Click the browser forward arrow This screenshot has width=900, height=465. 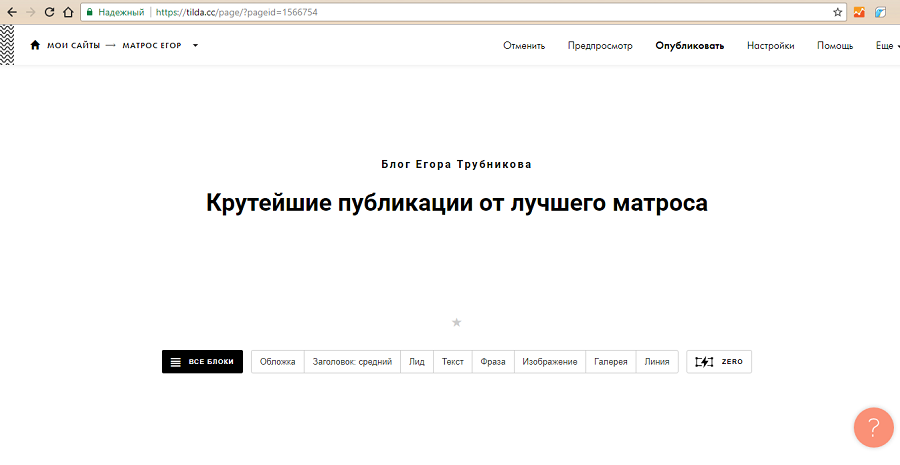click(x=30, y=12)
